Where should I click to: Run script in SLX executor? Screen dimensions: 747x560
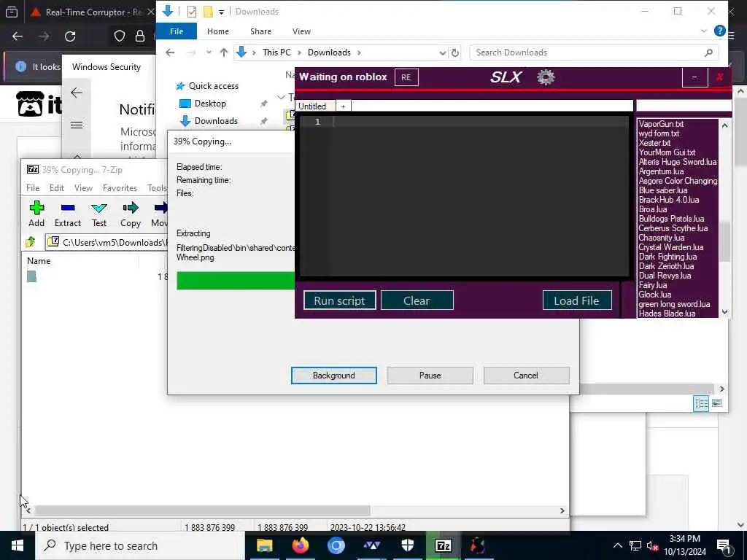[340, 300]
